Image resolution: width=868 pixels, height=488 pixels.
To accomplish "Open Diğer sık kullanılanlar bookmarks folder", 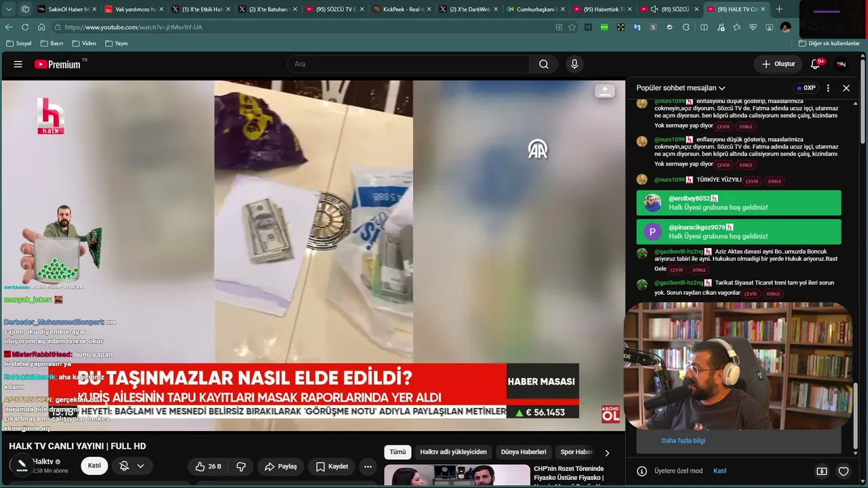I will [x=829, y=43].
